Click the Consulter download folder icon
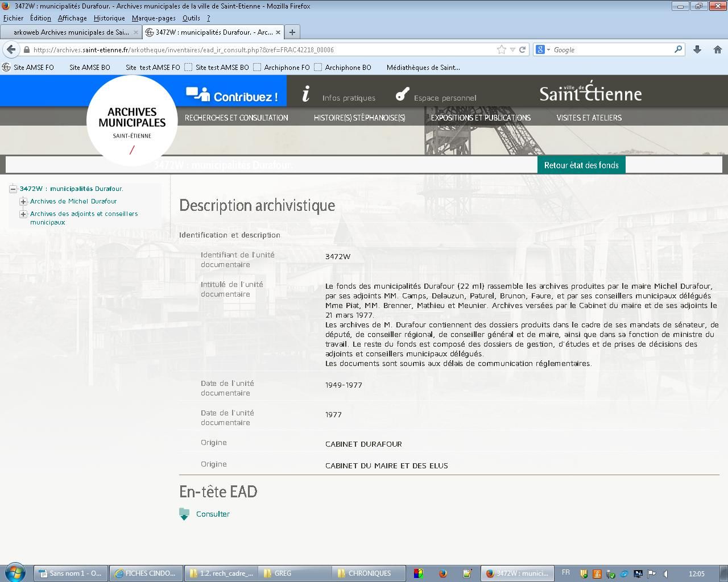Screen dimensions: 728x582 coord(184,514)
